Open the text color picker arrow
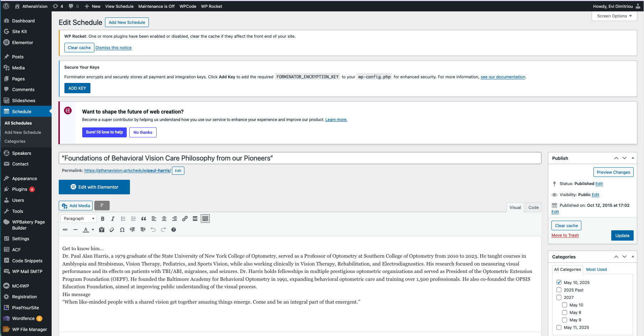644x336 pixels. (93, 230)
